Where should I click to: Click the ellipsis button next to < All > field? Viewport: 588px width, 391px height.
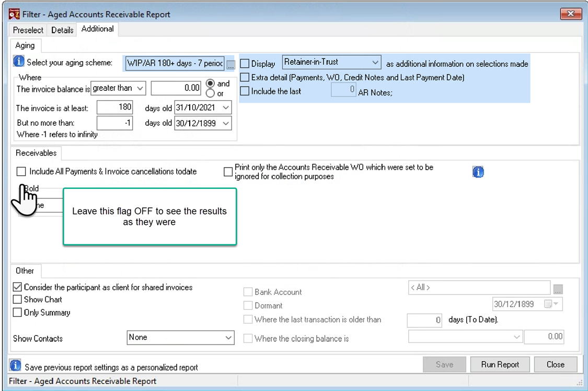[558, 289]
